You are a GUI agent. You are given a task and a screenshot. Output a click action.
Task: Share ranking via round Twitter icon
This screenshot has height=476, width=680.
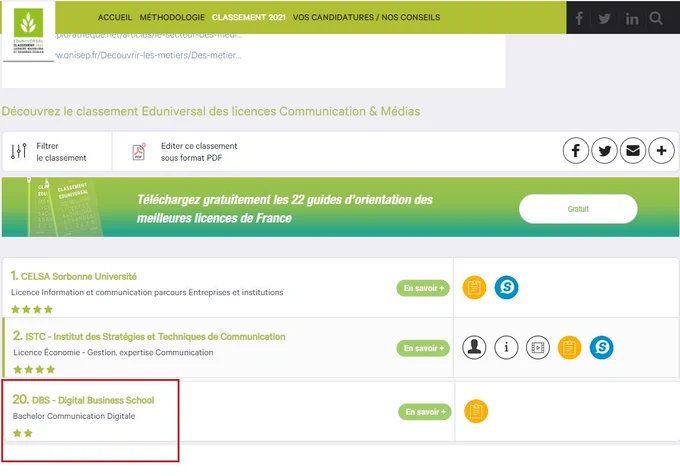[x=604, y=150]
